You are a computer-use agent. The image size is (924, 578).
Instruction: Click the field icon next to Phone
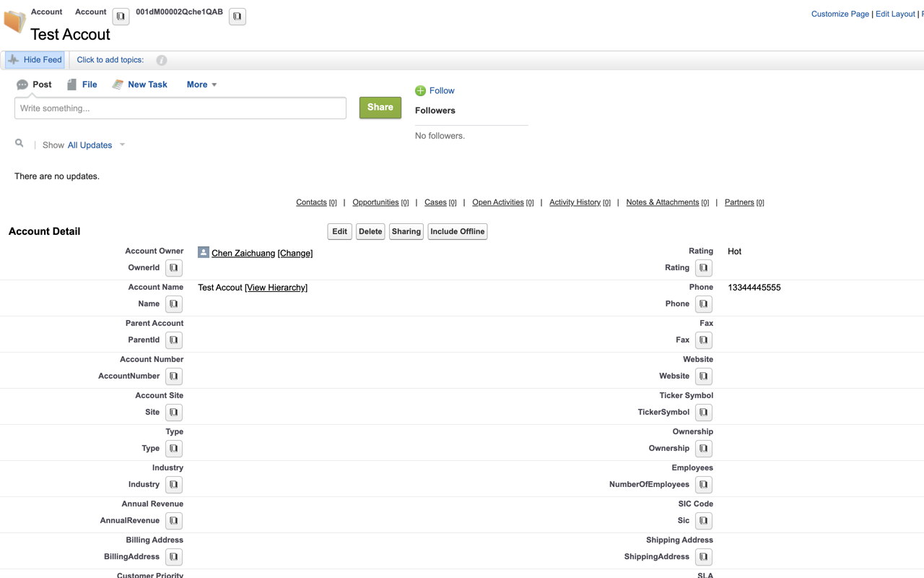(703, 303)
